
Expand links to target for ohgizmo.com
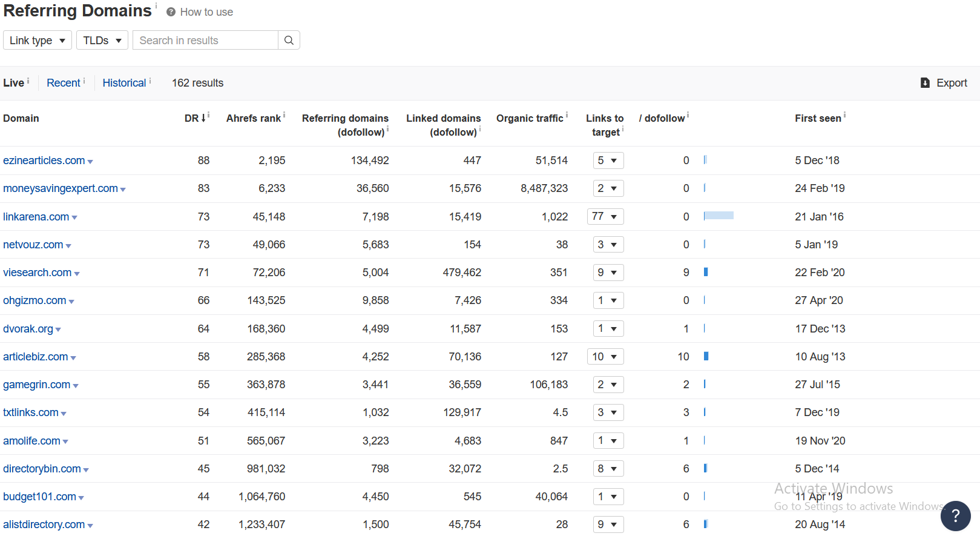[608, 300]
